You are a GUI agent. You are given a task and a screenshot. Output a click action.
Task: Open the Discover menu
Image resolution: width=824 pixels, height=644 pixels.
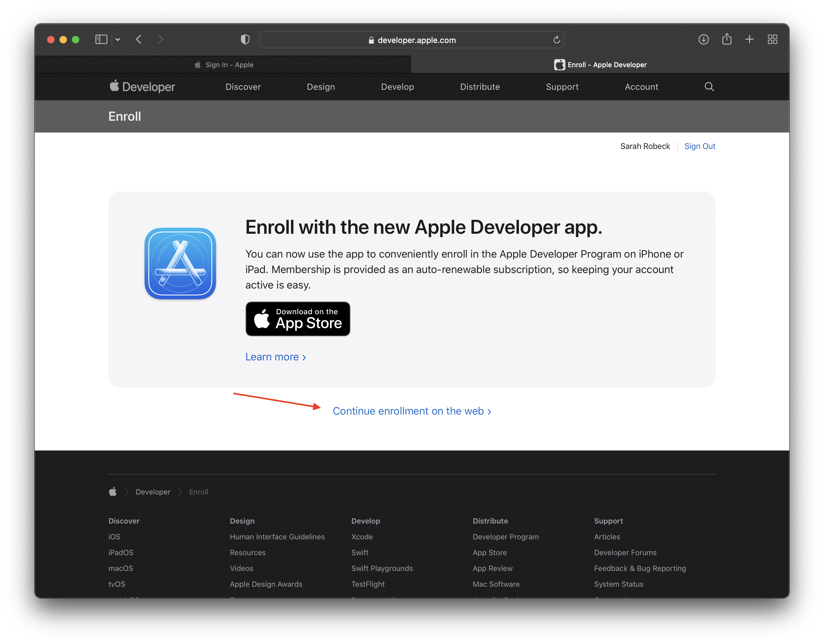point(243,87)
